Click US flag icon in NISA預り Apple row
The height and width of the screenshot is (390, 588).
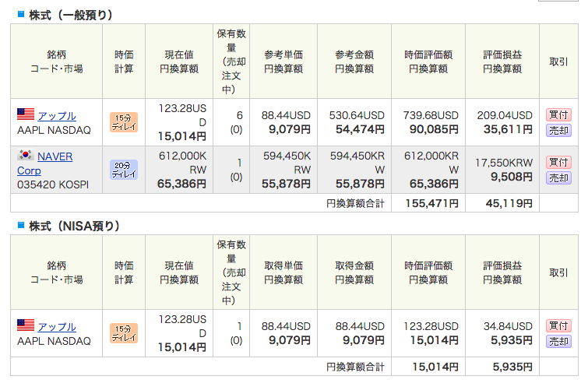coord(26,325)
